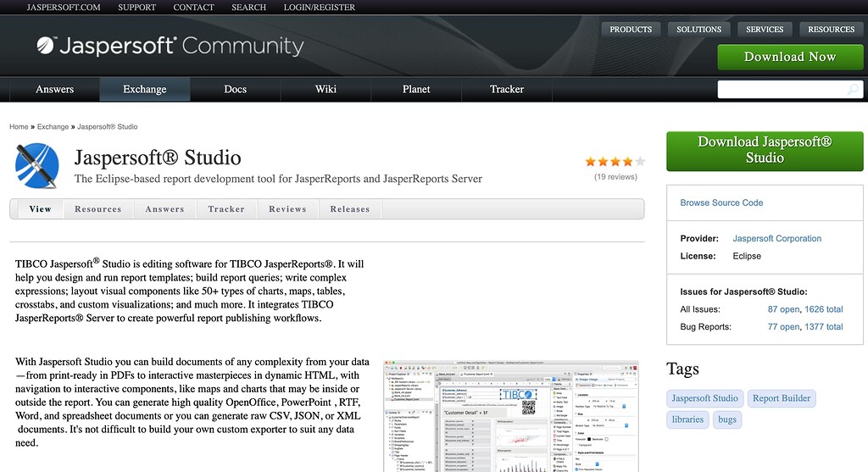The height and width of the screenshot is (472, 868).
Task: Switch to the project Answers tab
Action: [x=164, y=209]
